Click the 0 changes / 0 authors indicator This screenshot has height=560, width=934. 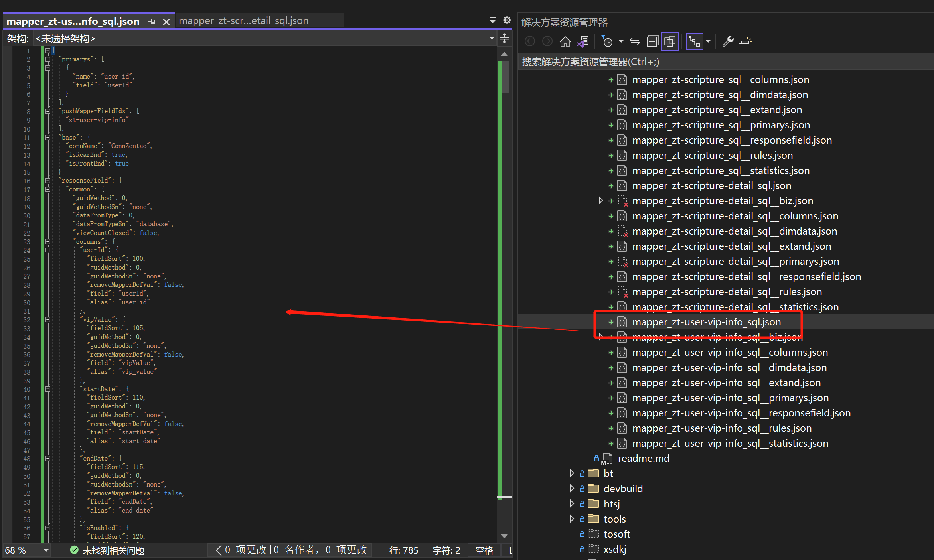pyautogui.click(x=291, y=550)
